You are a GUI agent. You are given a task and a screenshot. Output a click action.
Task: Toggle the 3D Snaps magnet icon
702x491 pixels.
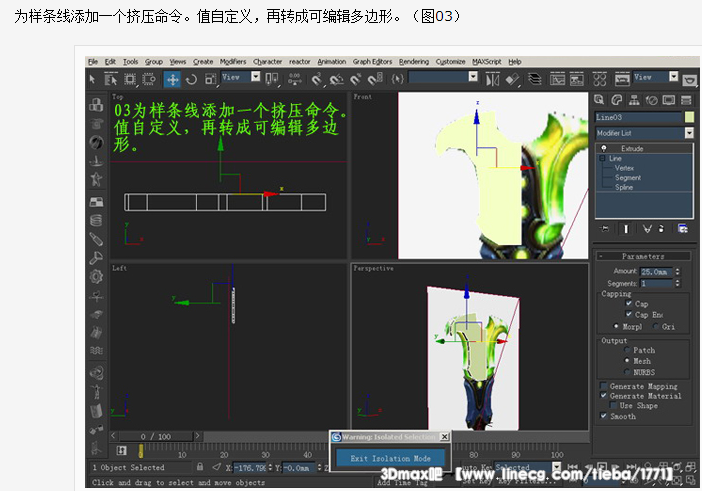tap(317, 79)
